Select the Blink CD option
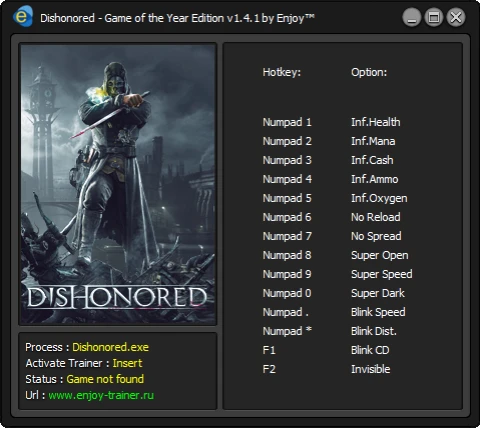 click(370, 350)
